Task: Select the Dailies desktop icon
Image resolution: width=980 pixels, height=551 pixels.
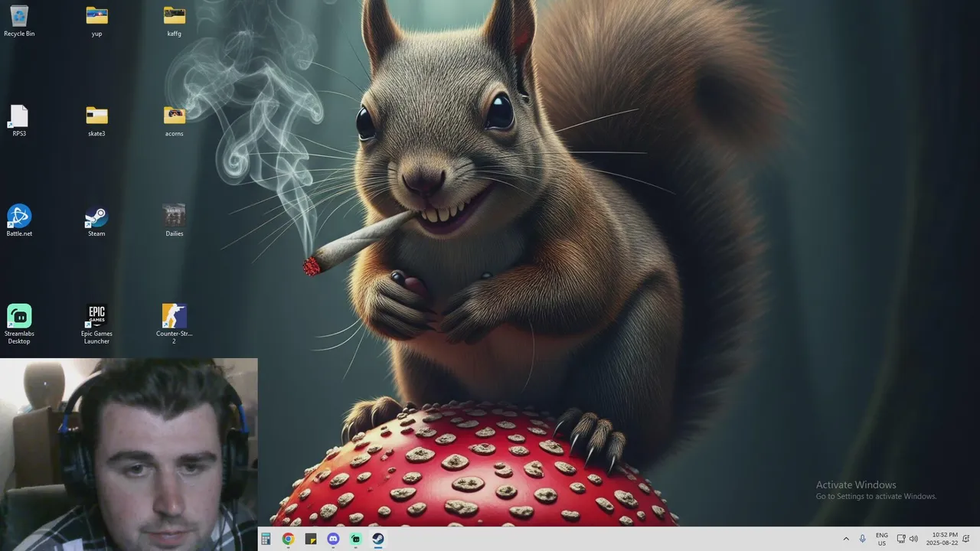Action: [x=175, y=220]
